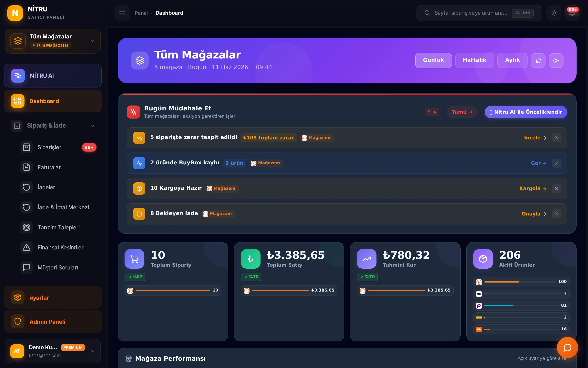The image size is (588, 368).
Task: Click the refresh icon in the banner
Action: click(x=538, y=60)
